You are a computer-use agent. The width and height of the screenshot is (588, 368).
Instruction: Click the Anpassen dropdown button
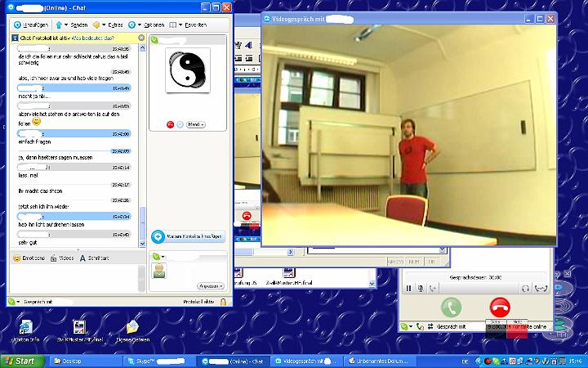[x=212, y=286]
